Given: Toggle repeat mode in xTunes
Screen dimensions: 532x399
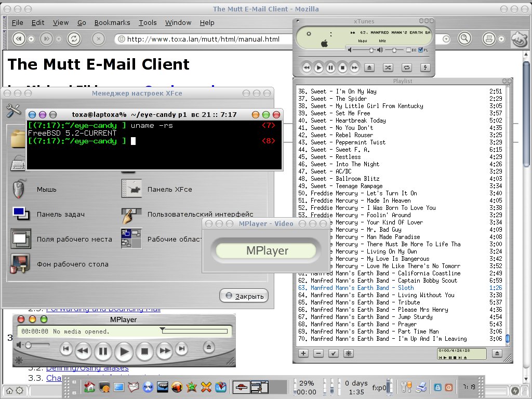Looking at the screenshot, I should click(x=407, y=68).
